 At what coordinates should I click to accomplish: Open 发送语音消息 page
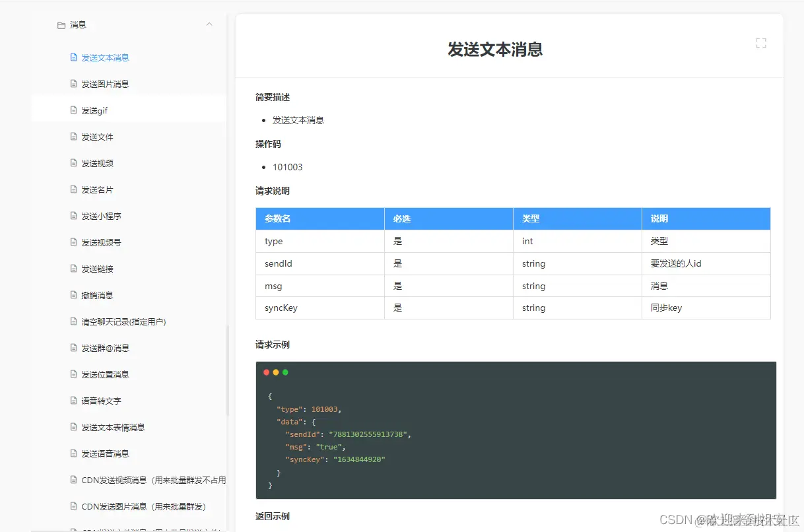(x=105, y=453)
